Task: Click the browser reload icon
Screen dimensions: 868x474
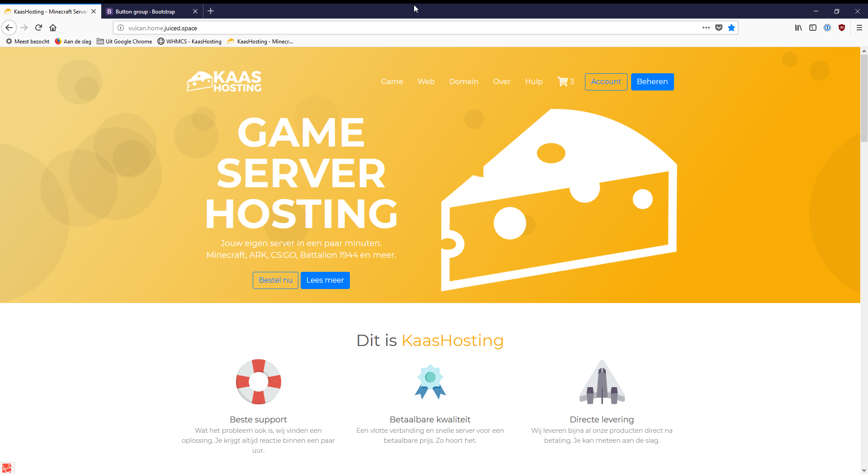Action: (x=38, y=28)
